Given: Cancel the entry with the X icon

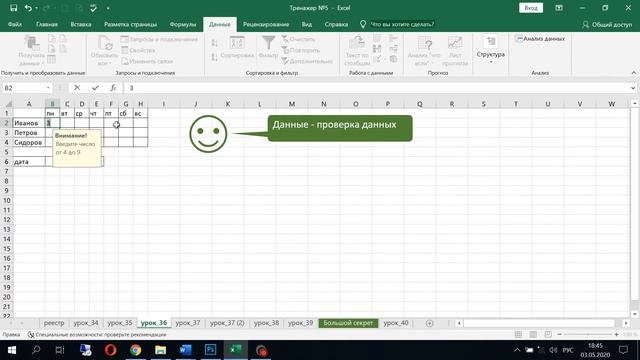Looking at the screenshot, I should click(x=77, y=88).
